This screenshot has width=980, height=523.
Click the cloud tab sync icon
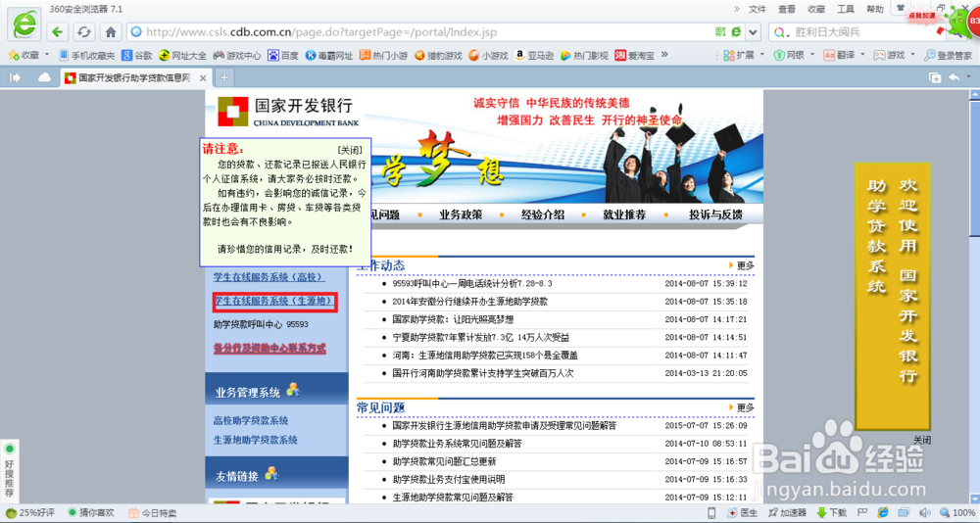pos(44,77)
